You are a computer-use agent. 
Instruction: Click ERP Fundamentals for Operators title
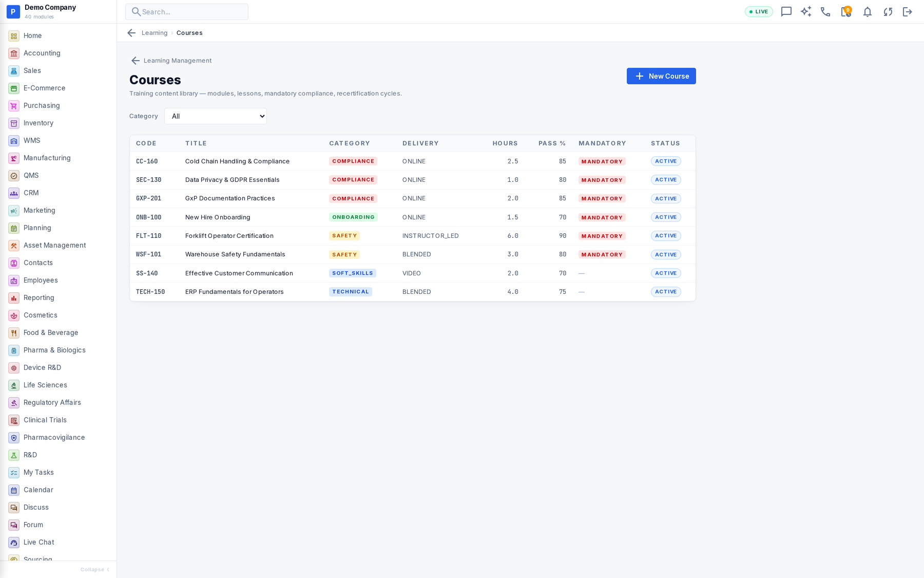click(x=235, y=292)
